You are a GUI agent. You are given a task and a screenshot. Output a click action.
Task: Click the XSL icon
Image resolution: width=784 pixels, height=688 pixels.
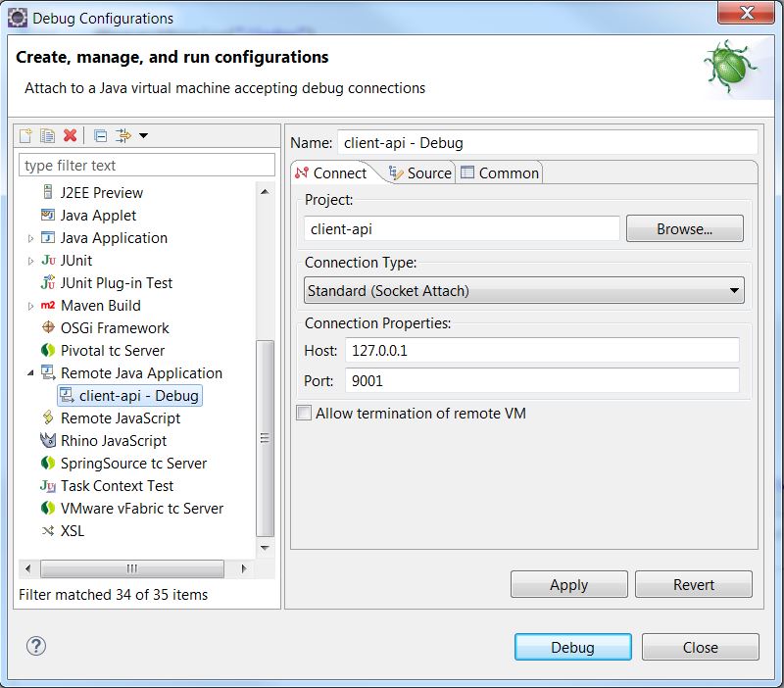(48, 530)
